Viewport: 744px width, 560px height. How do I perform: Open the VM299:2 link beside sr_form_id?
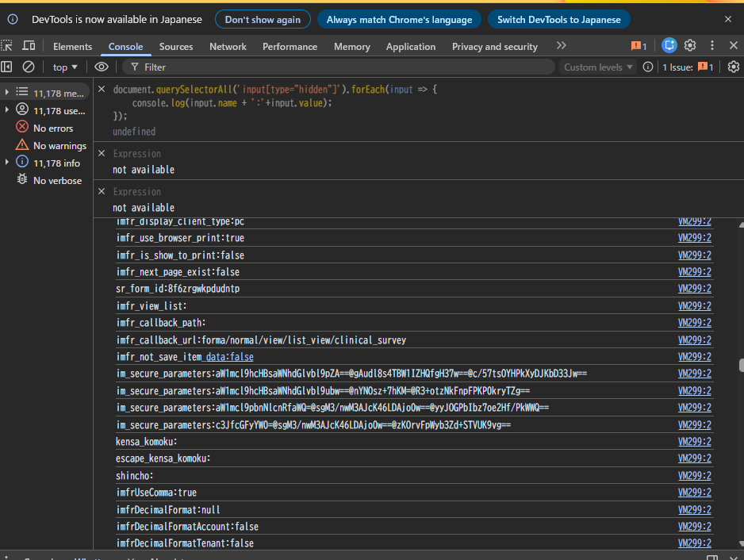[694, 289]
